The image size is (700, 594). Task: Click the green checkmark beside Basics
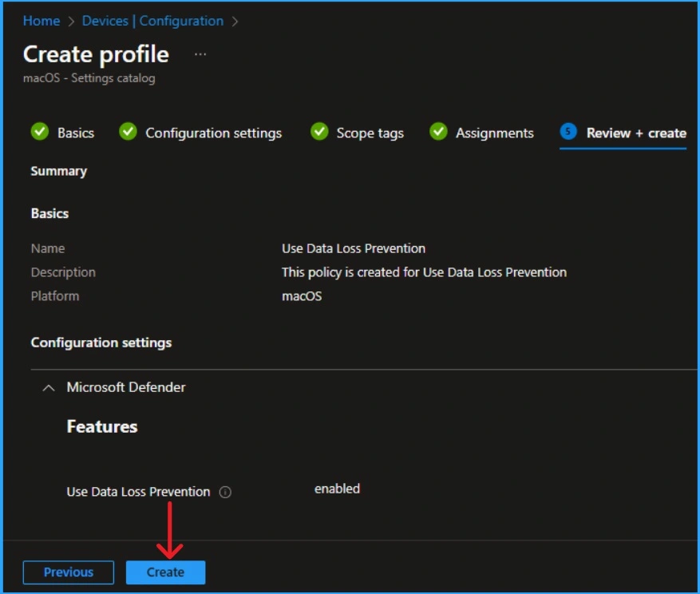(40, 131)
